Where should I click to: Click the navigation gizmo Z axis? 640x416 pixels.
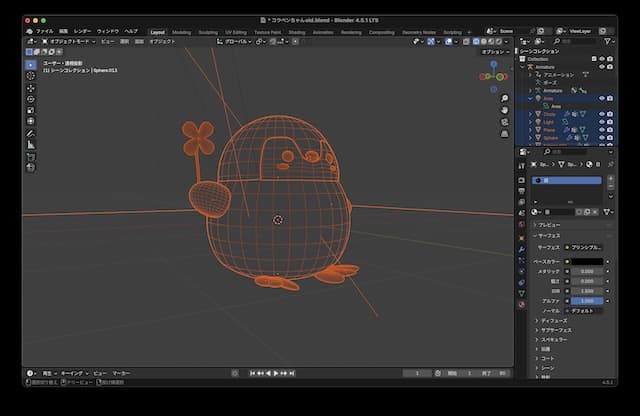pos(493,64)
